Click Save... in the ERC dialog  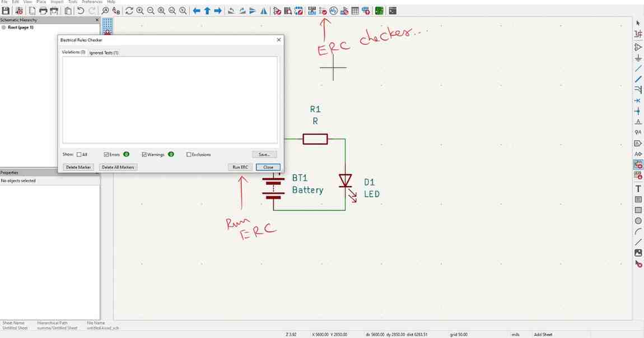pos(264,155)
